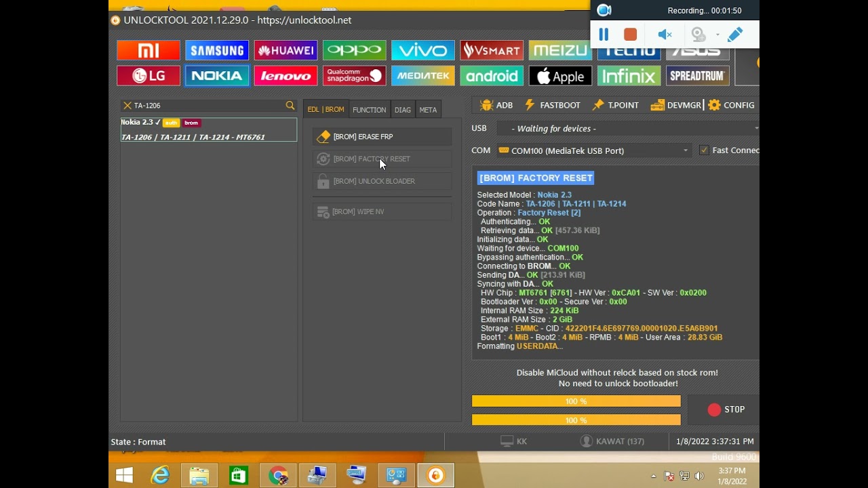Open UnlockTool app on taskbar
Screen dimensions: 868x488
click(435, 475)
